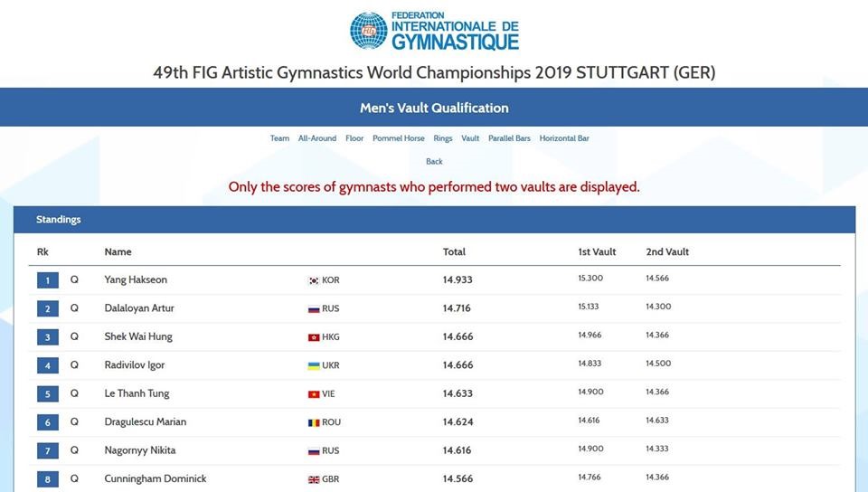Open the Parallel Bars link
The width and height of the screenshot is (868, 492).
point(509,138)
